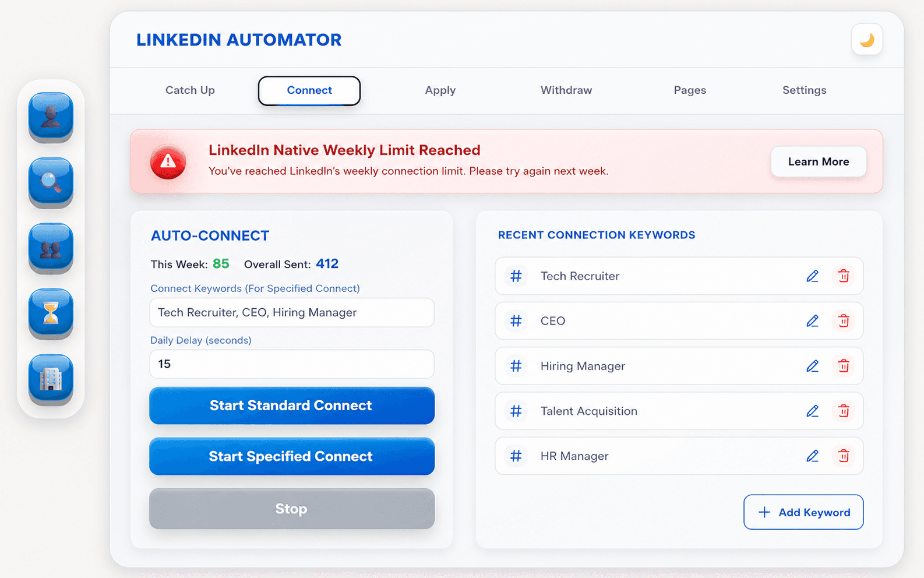This screenshot has height=578, width=924.
Task: Open the Apply tab
Action: 440,90
